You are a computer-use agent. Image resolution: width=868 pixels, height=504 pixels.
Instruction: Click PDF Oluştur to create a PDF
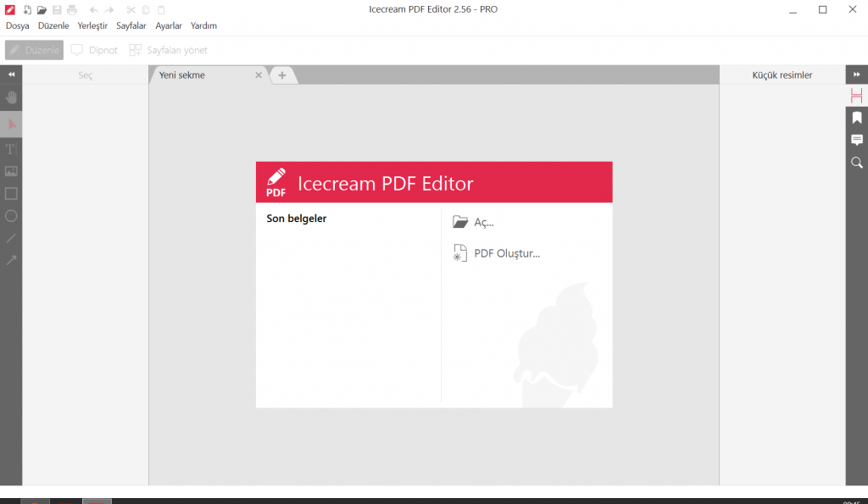click(x=506, y=252)
